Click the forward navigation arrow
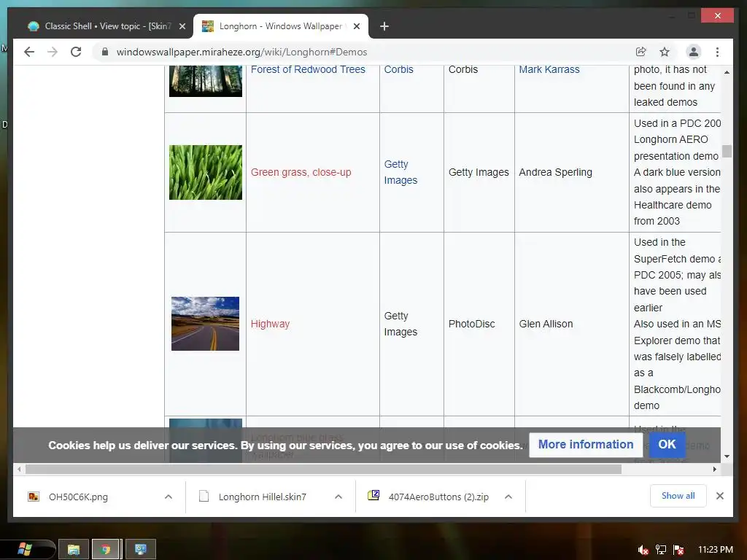This screenshot has width=747, height=560. [x=53, y=52]
